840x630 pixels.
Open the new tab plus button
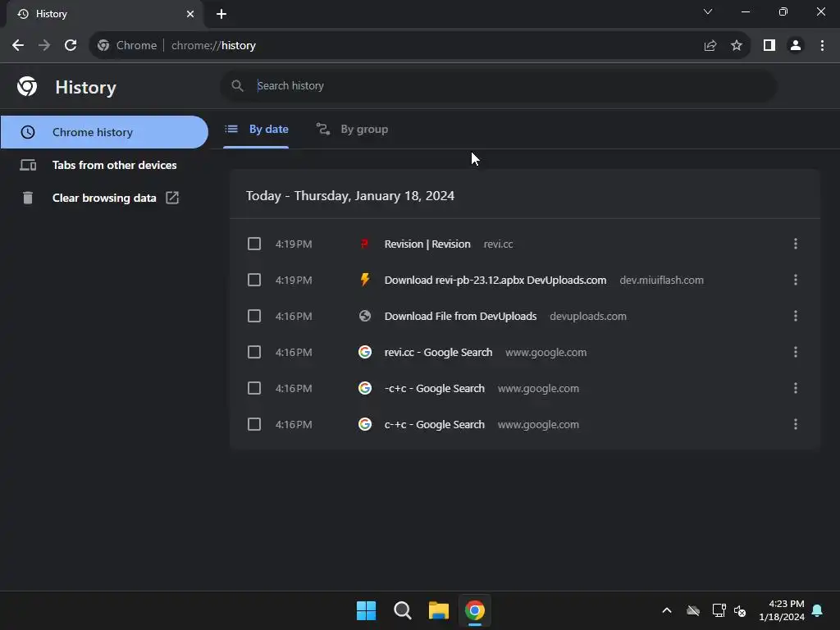point(221,14)
